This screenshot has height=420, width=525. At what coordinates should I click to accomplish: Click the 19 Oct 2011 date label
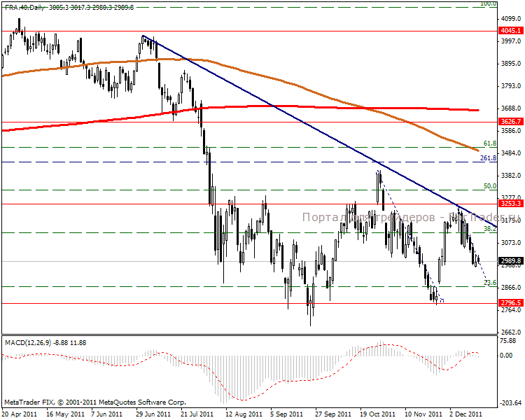click(x=378, y=414)
